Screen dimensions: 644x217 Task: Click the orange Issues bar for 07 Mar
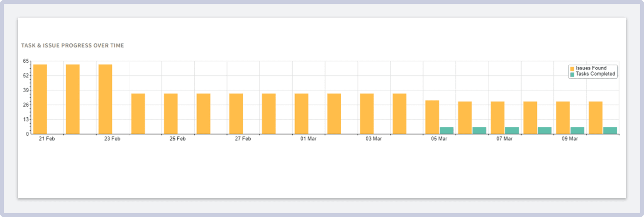(x=497, y=118)
